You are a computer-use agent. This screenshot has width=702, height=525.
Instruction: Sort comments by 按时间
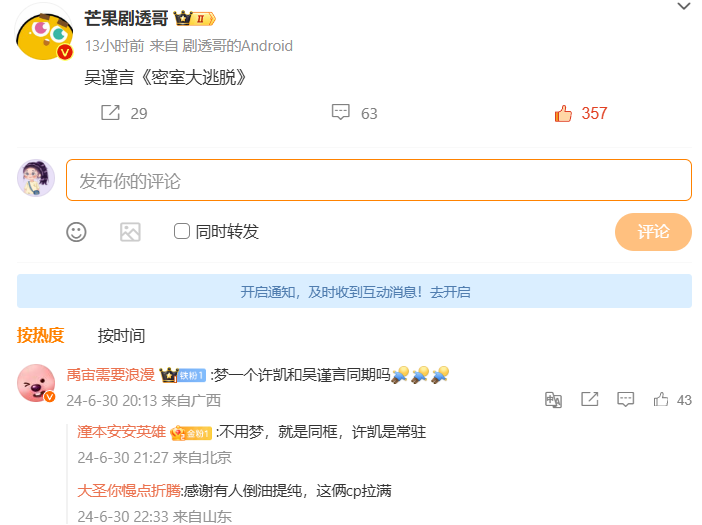click(121, 336)
